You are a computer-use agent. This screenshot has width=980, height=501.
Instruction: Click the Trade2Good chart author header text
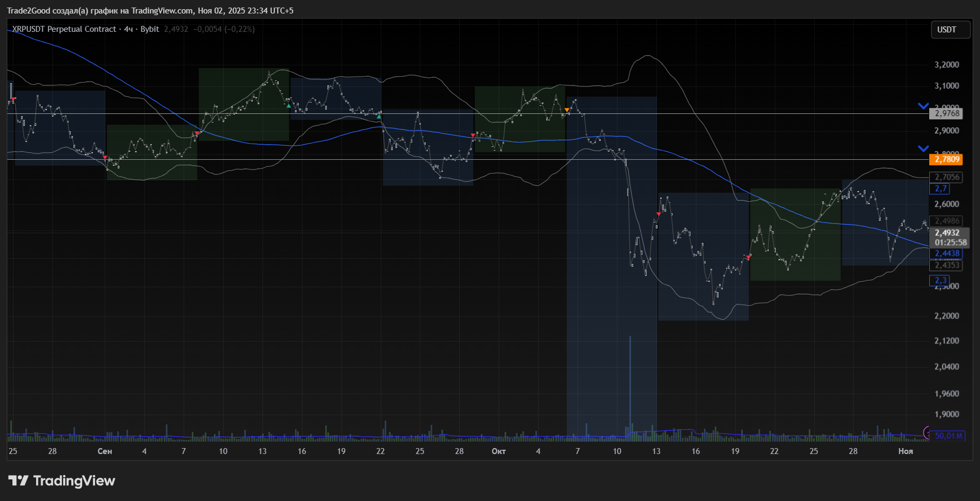pos(150,11)
